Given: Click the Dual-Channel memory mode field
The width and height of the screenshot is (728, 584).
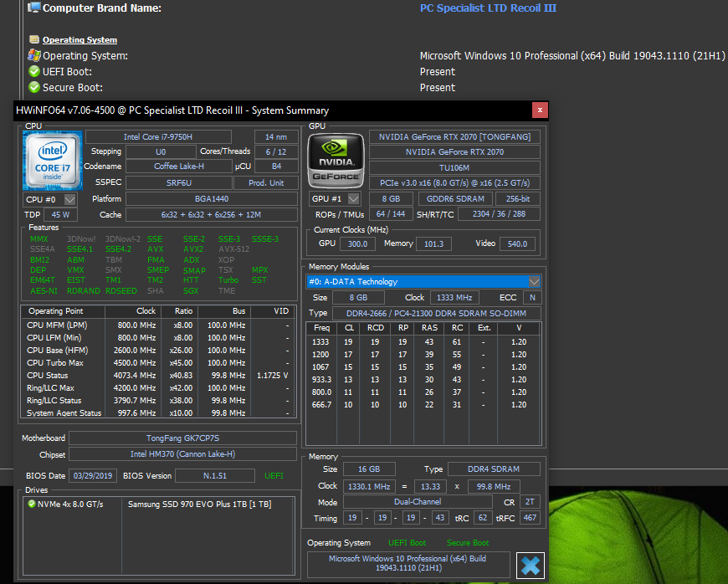Looking at the screenshot, I should pyautogui.click(x=418, y=502).
